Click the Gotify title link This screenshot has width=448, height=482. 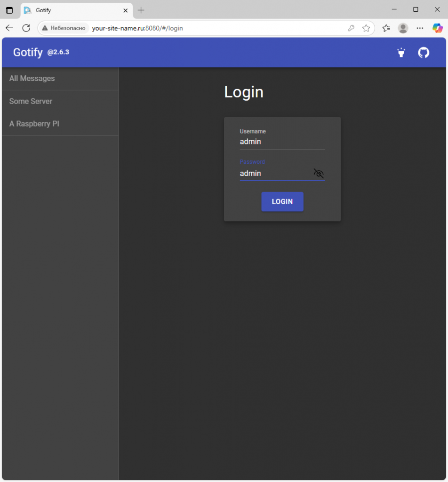[28, 52]
